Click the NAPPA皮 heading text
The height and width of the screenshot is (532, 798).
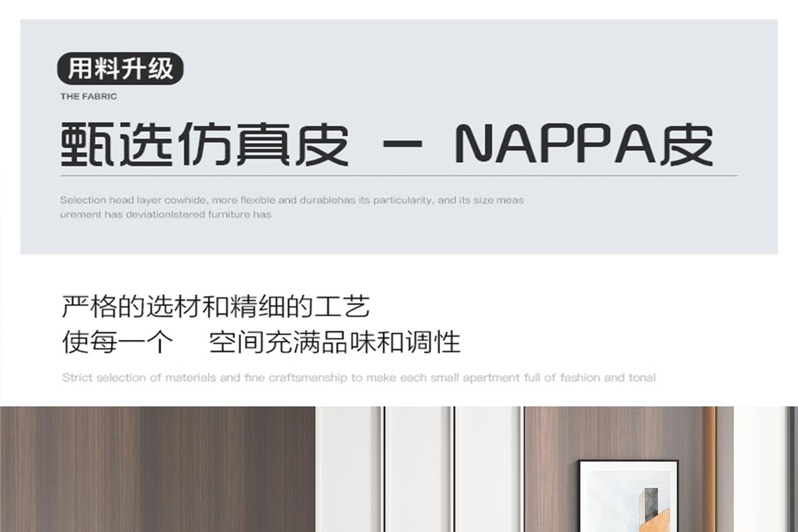pyautogui.click(x=584, y=145)
